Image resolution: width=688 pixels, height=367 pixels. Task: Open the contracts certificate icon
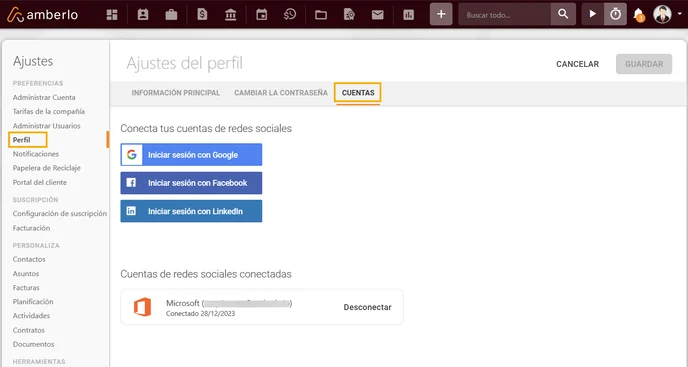pyautogui.click(x=349, y=14)
